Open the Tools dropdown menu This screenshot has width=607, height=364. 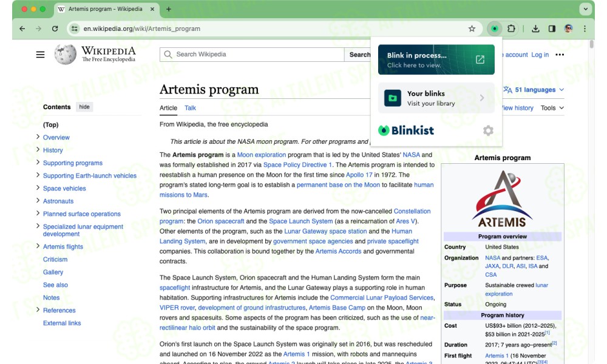click(x=552, y=108)
